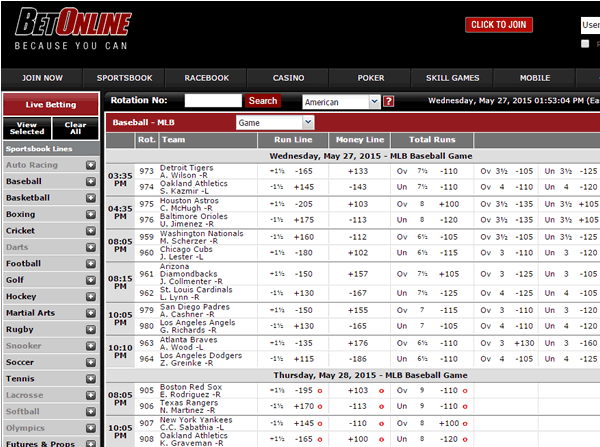Select Washington Nationals money line -112
The image size is (600, 447).
click(x=358, y=237)
